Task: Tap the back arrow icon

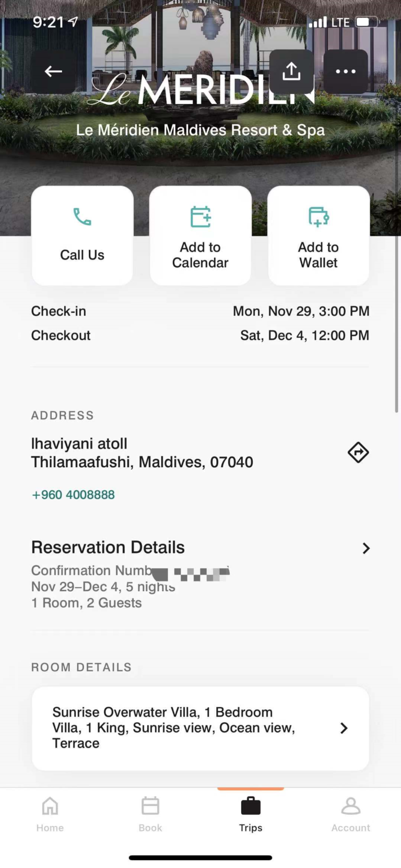Action: pos(53,72)
